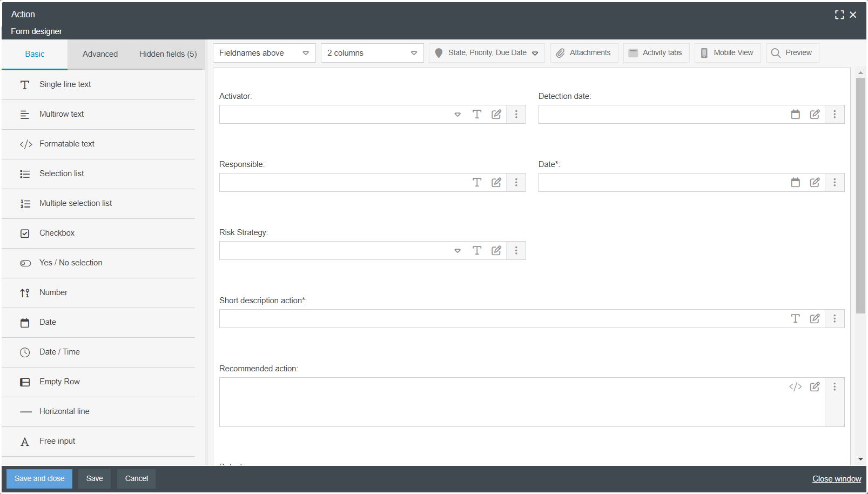Click code icon in Recommended action field
This screenshot has width=868, height=494.
796,386
